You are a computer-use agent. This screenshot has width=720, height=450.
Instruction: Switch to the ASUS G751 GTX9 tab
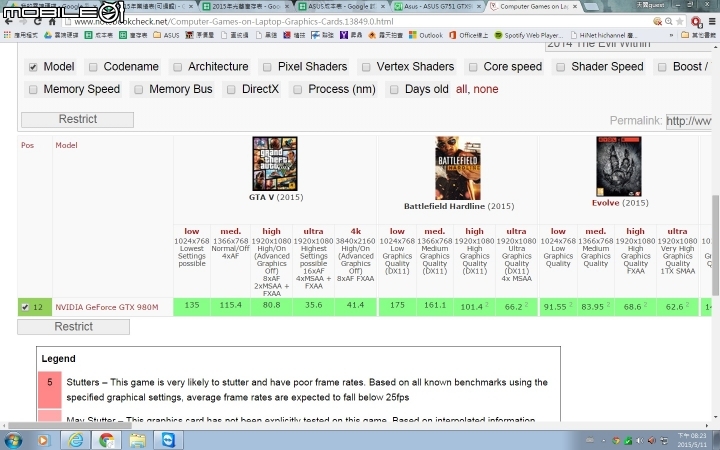pyautogui.click(x=438, y=6)
